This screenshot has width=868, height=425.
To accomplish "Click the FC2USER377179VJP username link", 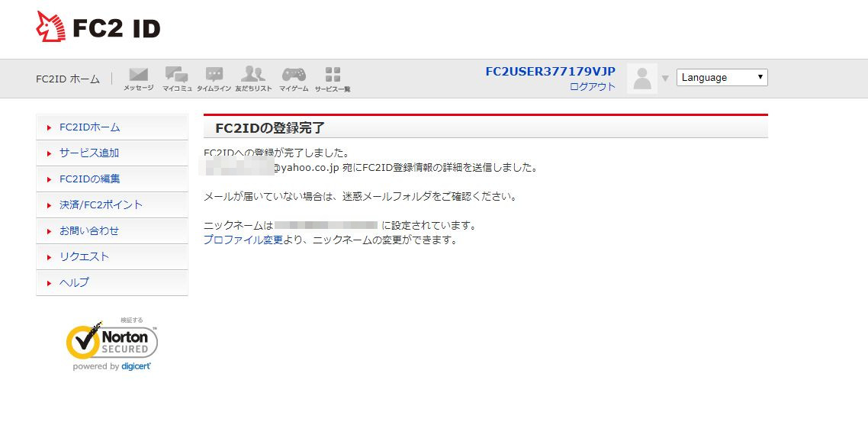I will click(x=550, y=72).
